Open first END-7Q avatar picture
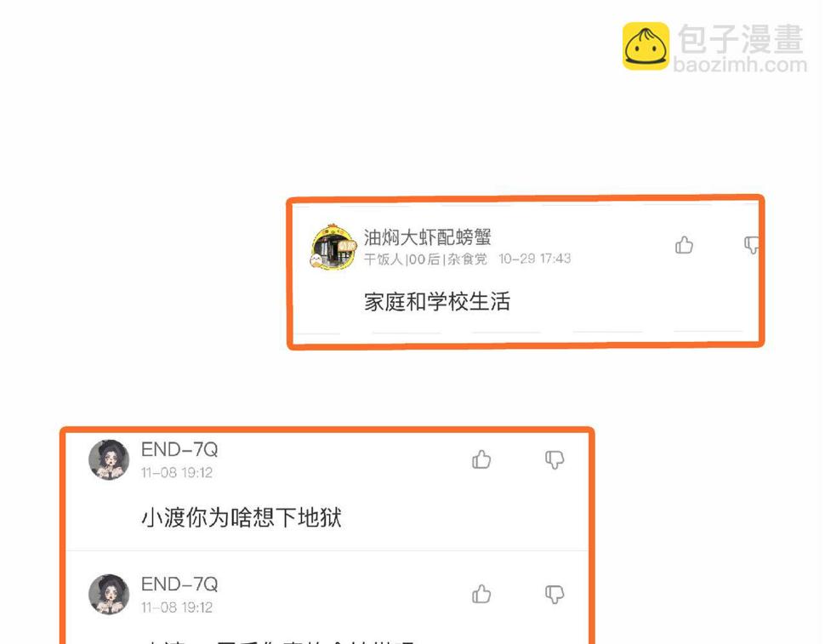 109,460
